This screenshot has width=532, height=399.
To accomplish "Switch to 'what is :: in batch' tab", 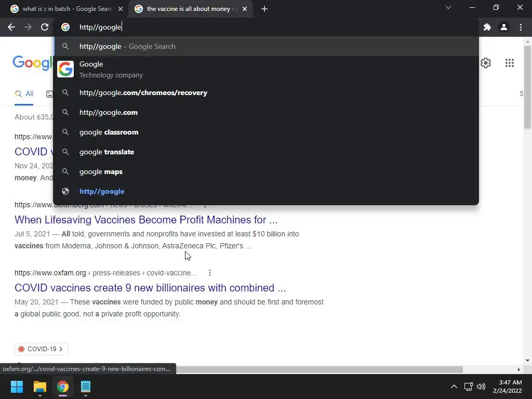I will (66, 9).
